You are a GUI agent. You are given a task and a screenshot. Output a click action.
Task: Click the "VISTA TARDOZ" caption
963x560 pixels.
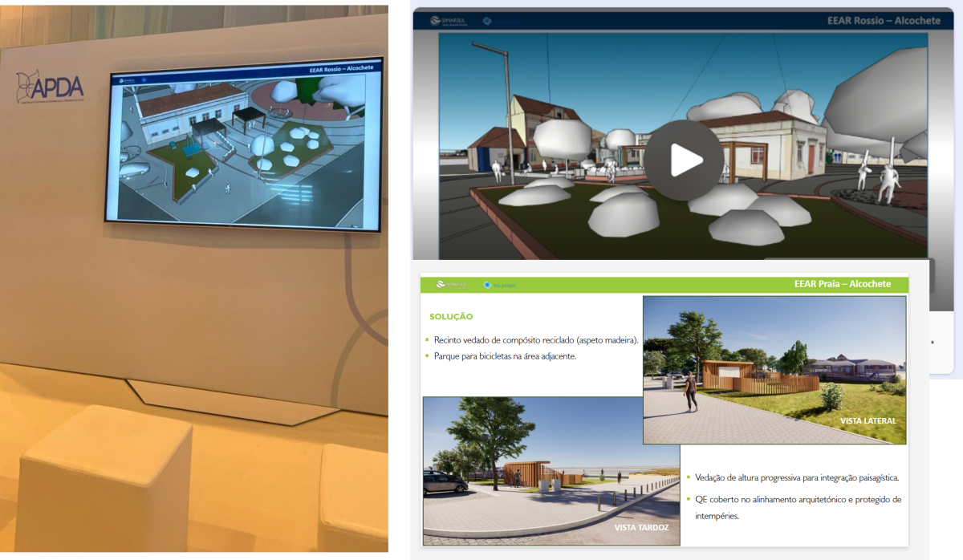(x=641, y=527)
